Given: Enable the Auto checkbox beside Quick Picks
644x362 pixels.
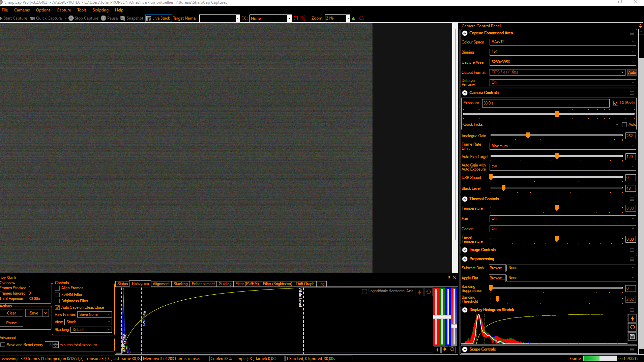Looking at the screenshot, I should tap(624, 125).
